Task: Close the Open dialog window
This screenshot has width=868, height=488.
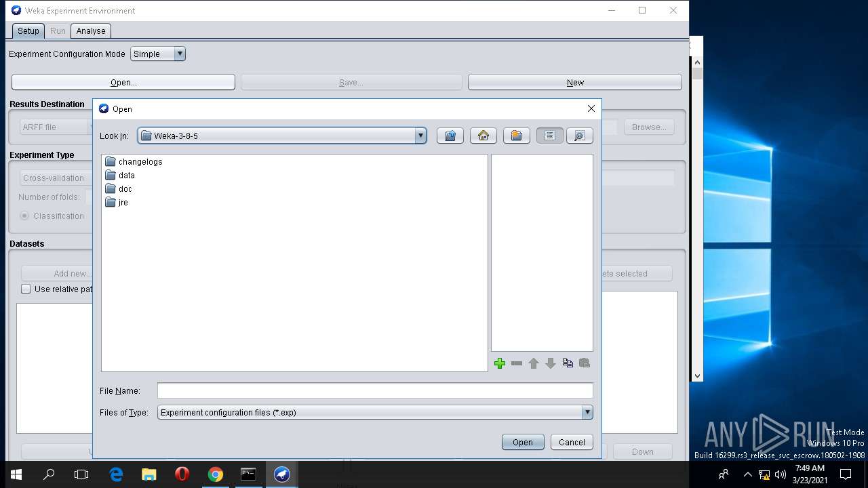Action: coord(591,108)
